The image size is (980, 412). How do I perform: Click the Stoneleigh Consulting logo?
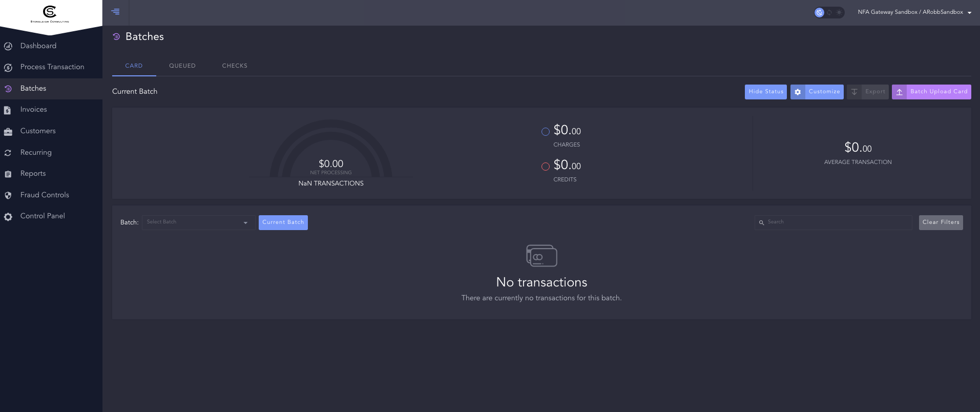[50, 14]
